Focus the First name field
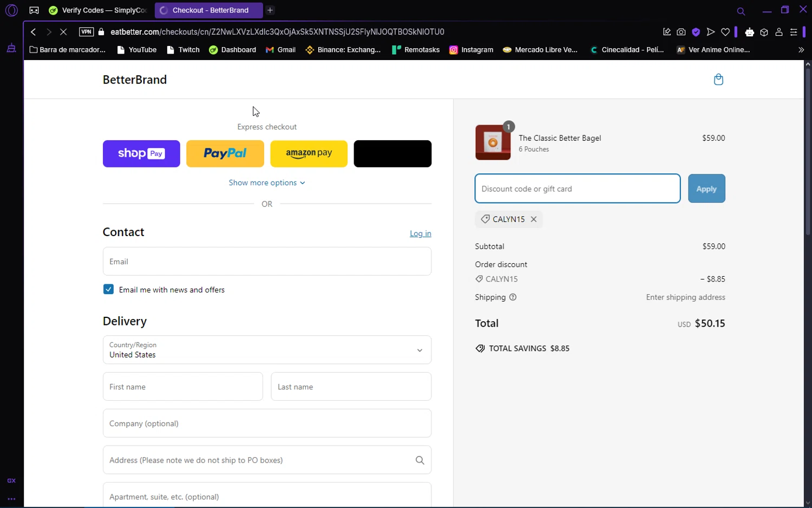Viewport: 812px width, 508px height. click(x=183, y=387)
